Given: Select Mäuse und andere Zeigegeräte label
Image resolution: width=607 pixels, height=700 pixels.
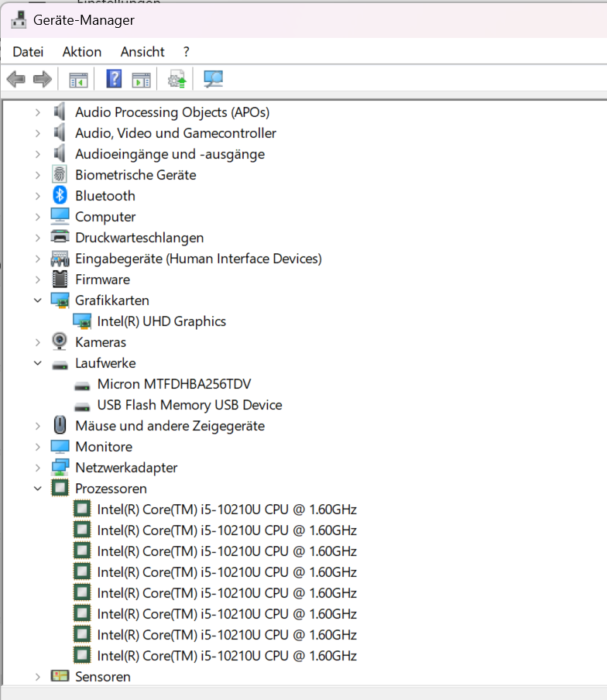Looking at the screenshot, I should click(170, 426).
